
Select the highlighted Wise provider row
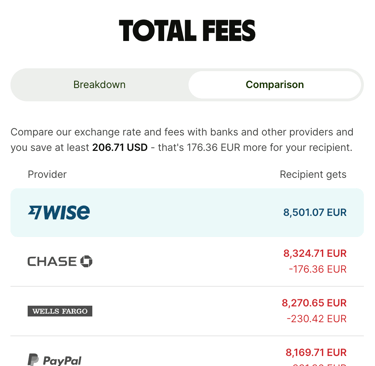[187, 212]
